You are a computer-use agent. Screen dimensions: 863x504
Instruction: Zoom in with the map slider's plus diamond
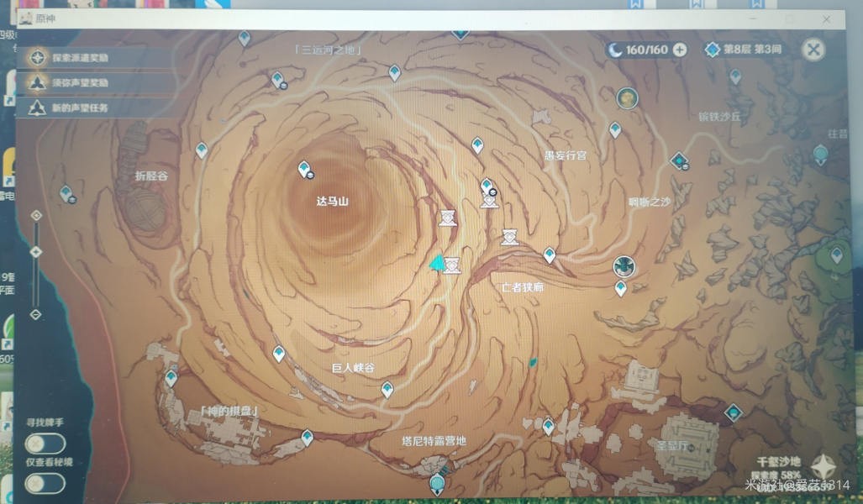36,215
